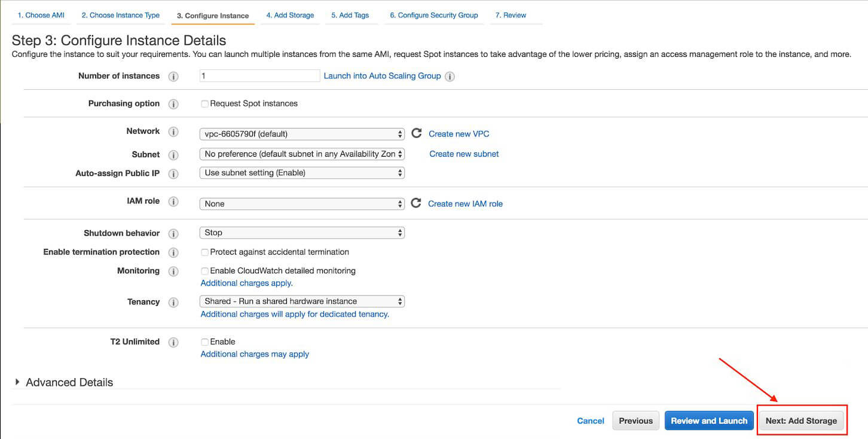
Task: Open the Network VPC dropdown
Action: tap(302, 134)
